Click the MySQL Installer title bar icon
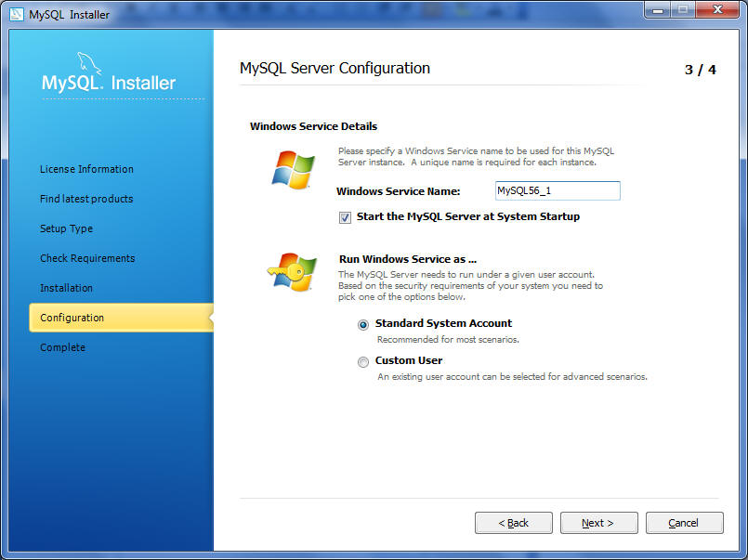 (16, 14)
